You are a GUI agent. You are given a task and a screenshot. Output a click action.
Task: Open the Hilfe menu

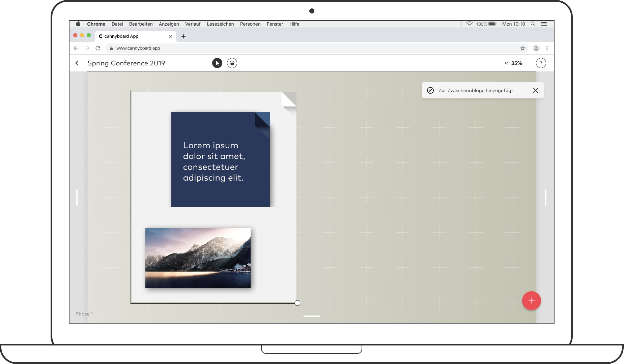click(x=294, y=24)
